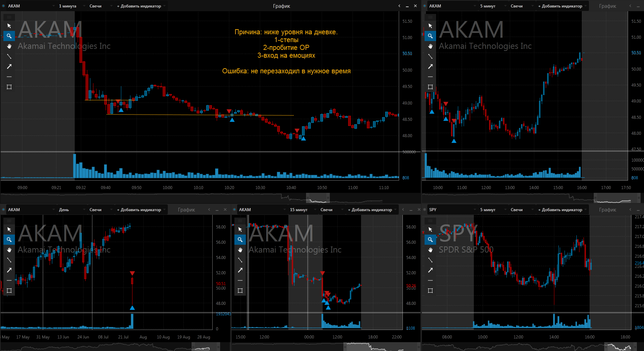Select the 'График' title tab of the SPY chart
The height and width of the screenshot is (351, 644).
pyautogui.click(x=608, y=210)
